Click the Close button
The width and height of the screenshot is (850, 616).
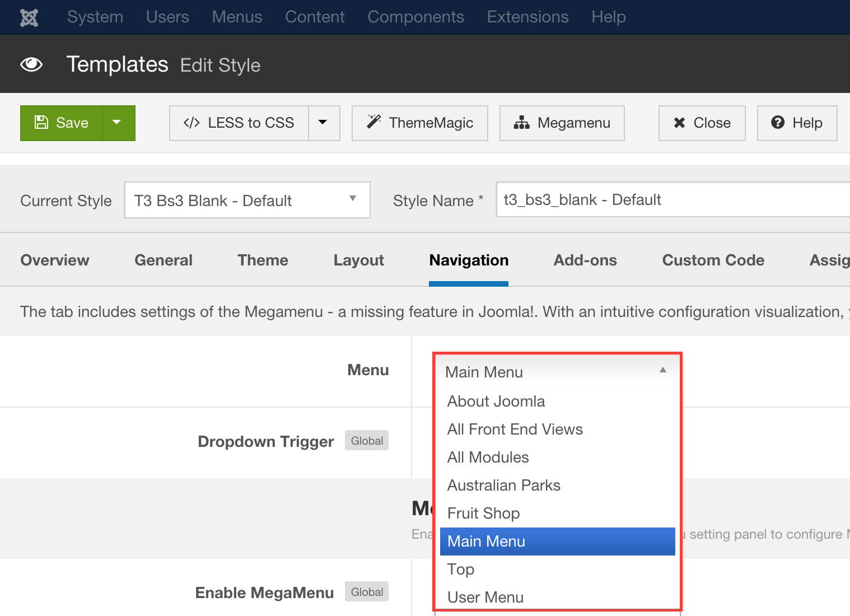[702, 123]
